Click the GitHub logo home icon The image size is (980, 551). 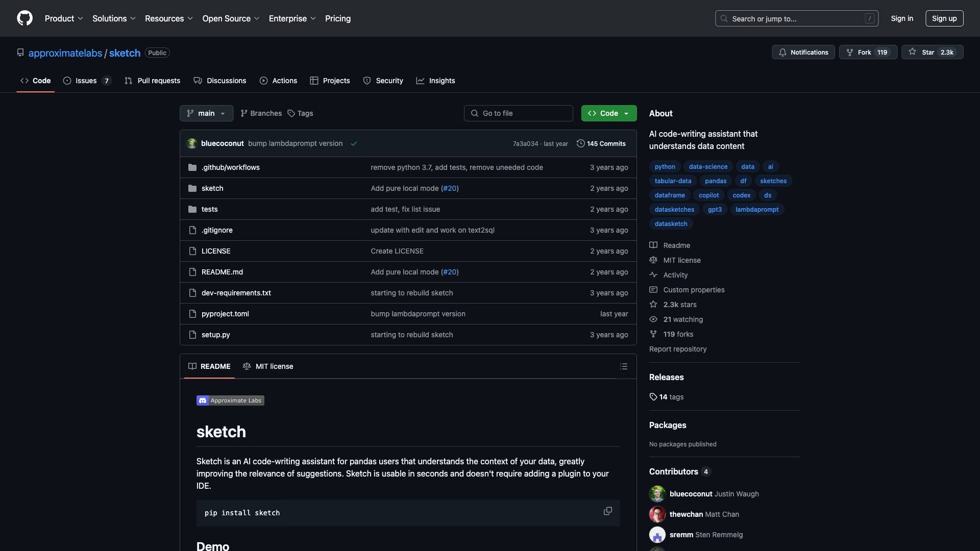tap(24, 18)
